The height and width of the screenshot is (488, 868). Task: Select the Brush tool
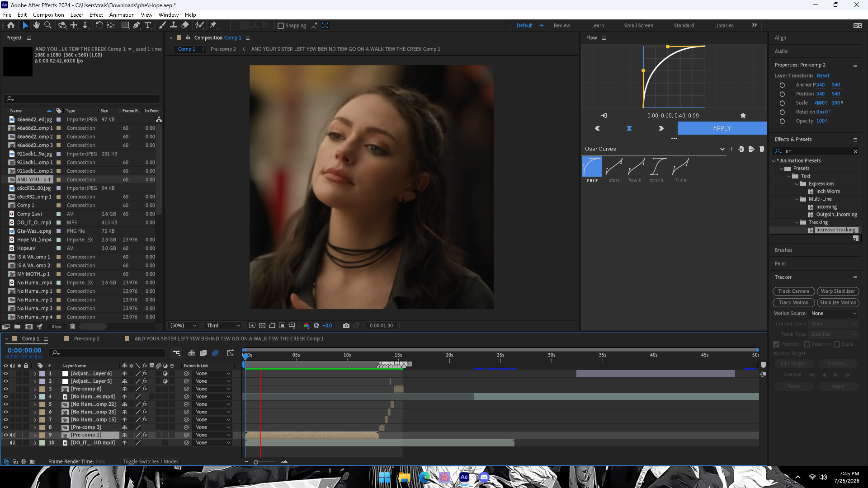pos(162,25)
